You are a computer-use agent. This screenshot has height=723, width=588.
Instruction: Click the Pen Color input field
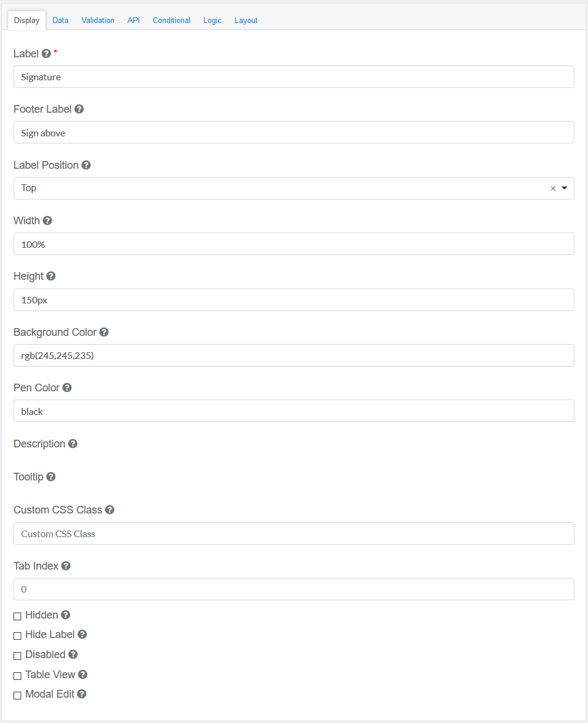[x=294, y=411]
